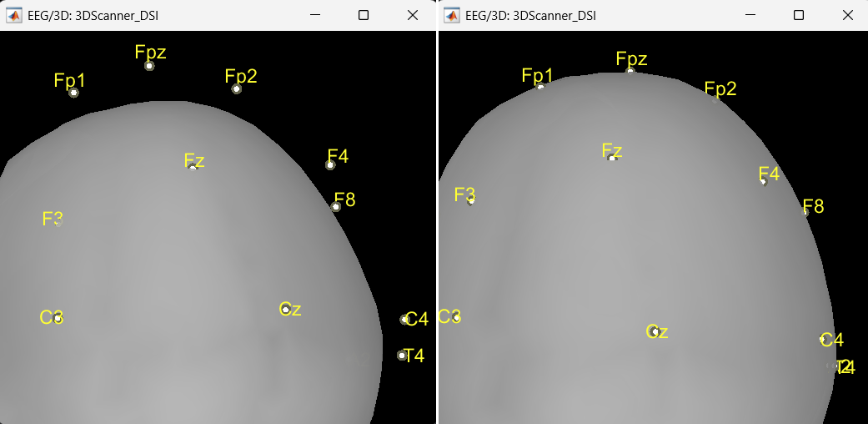Click the F8 electrode in the right window
The image size is (868, 424).
click(x=805, y=212)
